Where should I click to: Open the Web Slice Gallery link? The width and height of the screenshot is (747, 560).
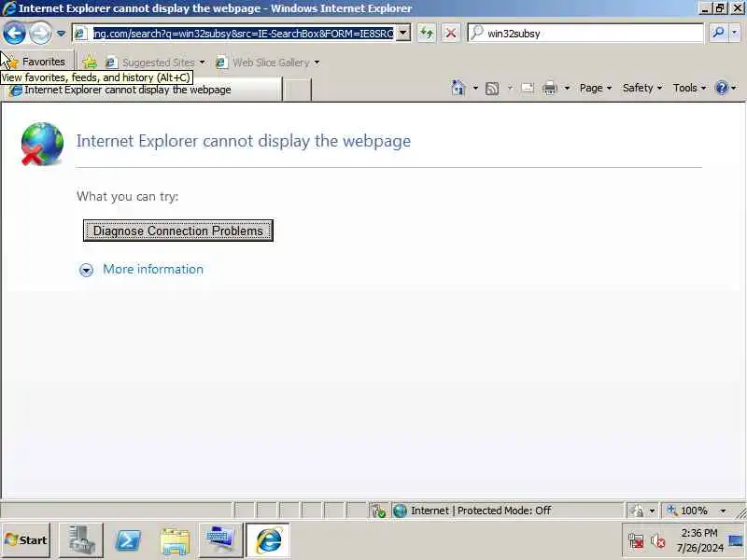point(263,63)
